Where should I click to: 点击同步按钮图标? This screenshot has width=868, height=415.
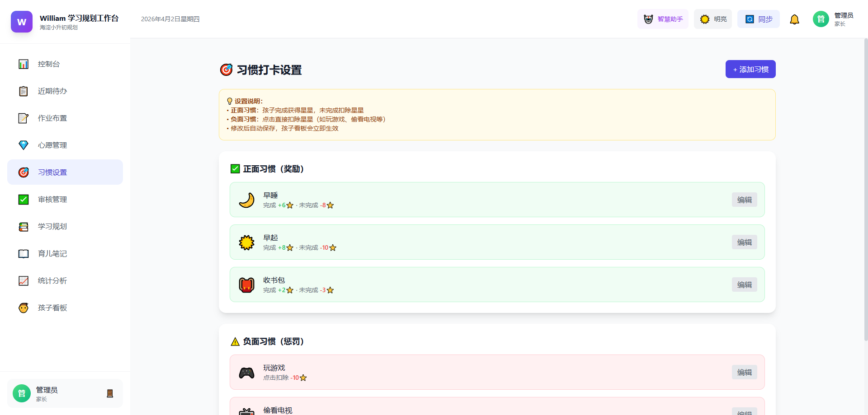click(x=750, y=19)
